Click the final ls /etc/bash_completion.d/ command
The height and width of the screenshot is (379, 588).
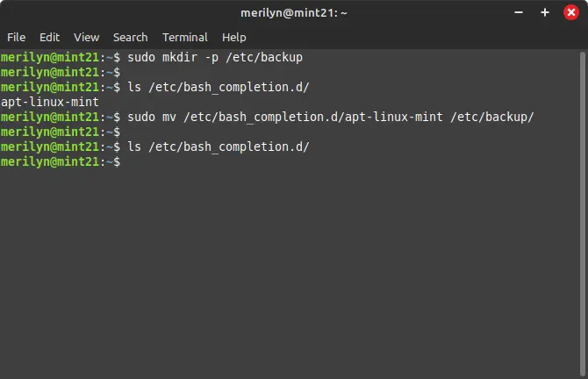click(219, 147)
